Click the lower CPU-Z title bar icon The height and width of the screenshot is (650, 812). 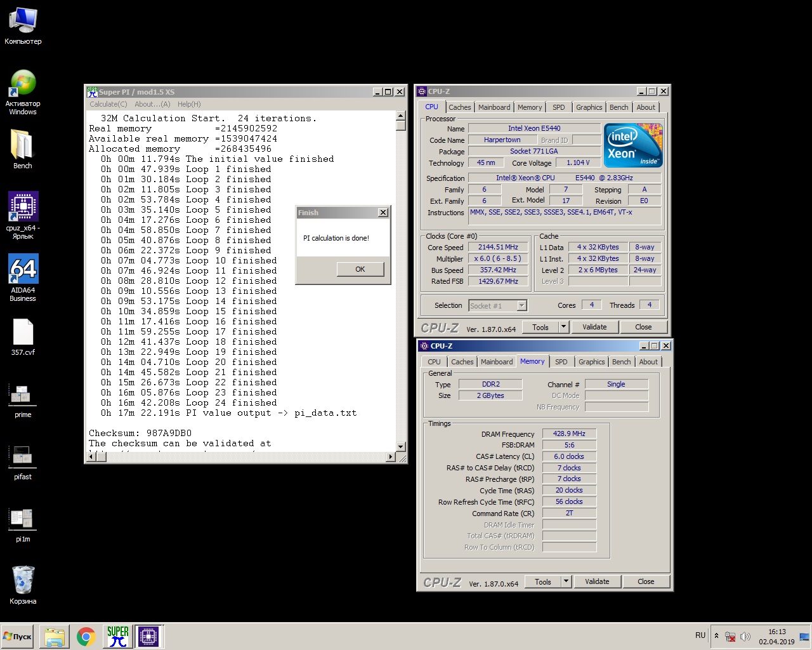coord(424,346)
